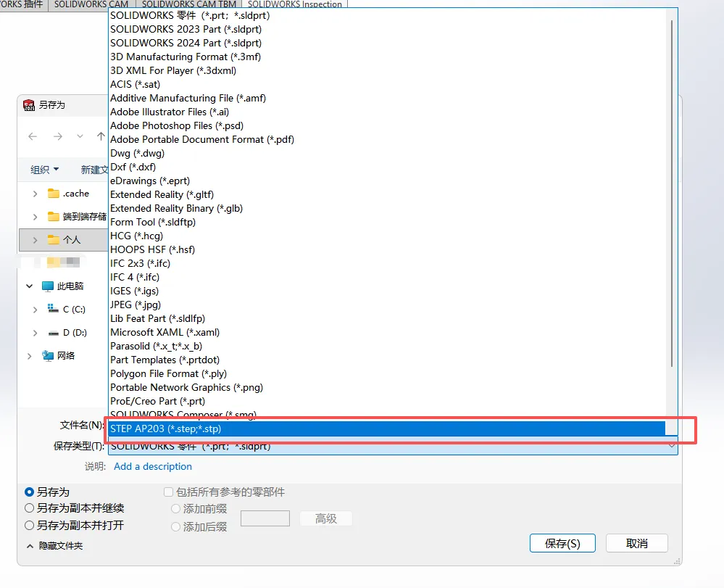
Task: Choose IFC 4 (*.ifc) format
Action: tap(388, 278)
